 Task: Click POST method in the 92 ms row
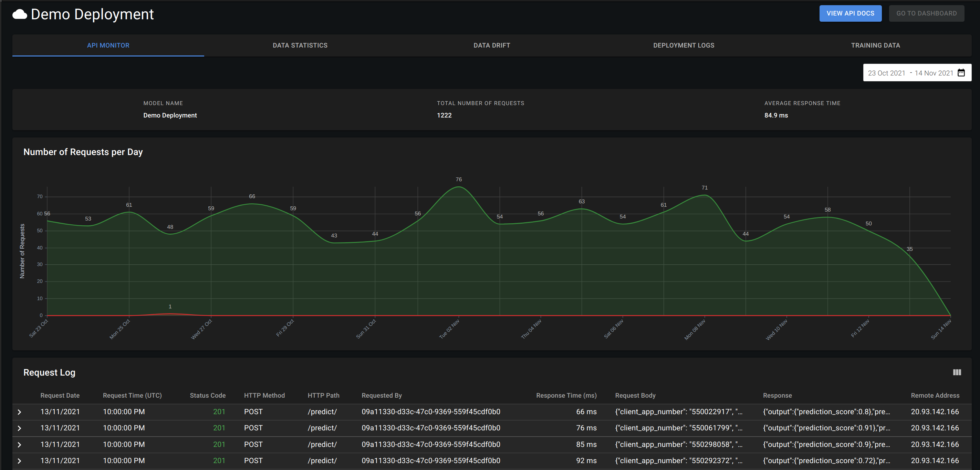pos(253,461)
